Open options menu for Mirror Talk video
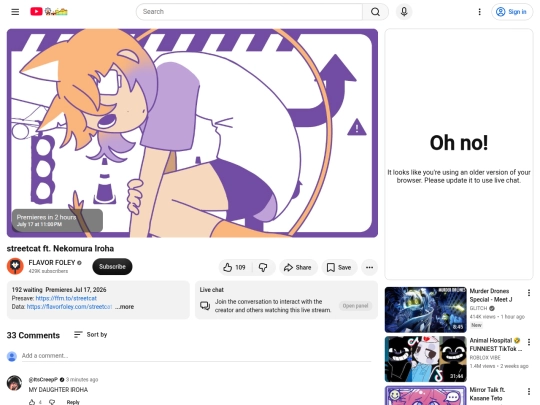This screenshot has height=405, width=540. (x=529, y=391)
